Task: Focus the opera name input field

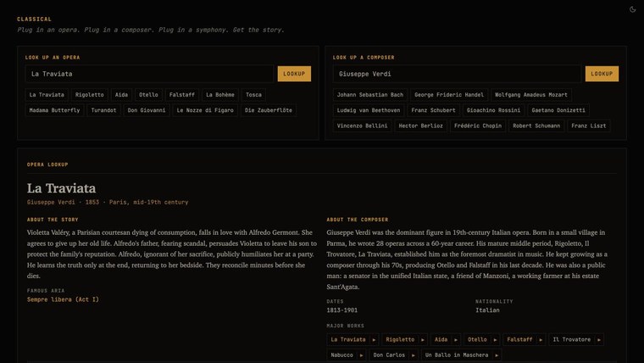Action: coord(149,74)
